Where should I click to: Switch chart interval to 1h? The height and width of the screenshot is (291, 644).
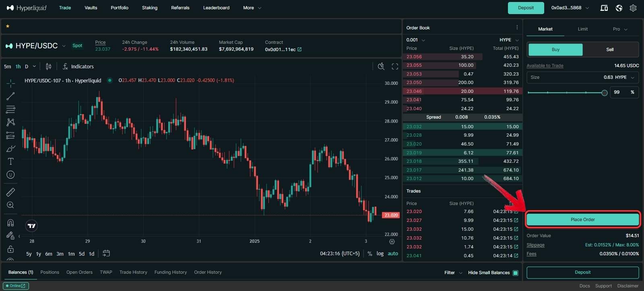[18, 66]
